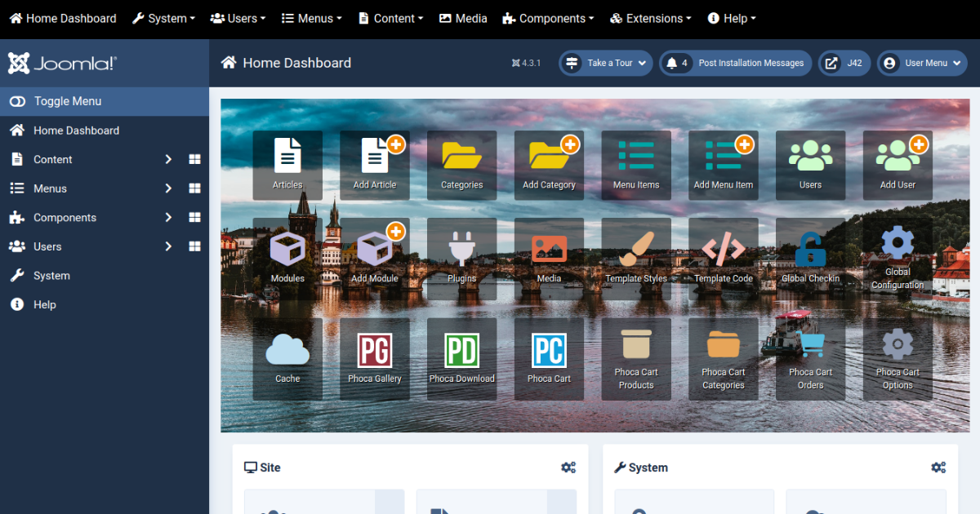The height and width of the screenshot is (514, 980).
Task: Expand the Menus sidebar chevron
Action: pyautogui.click(x=168, y=188)
